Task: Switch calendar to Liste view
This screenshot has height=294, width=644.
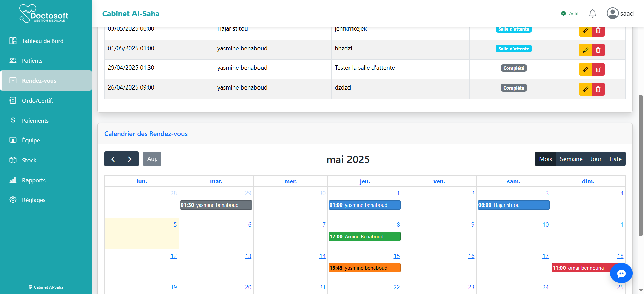Action: tap(615, 159)
